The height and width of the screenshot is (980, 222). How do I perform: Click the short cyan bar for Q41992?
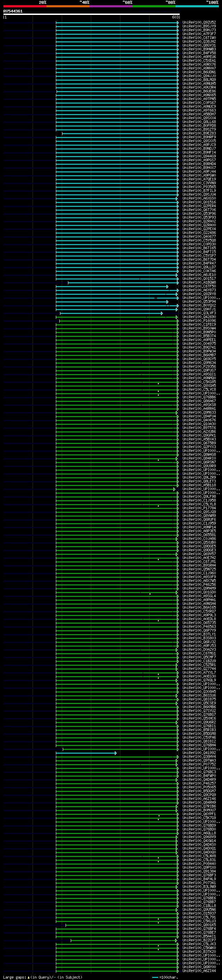(x=86, y=753)
